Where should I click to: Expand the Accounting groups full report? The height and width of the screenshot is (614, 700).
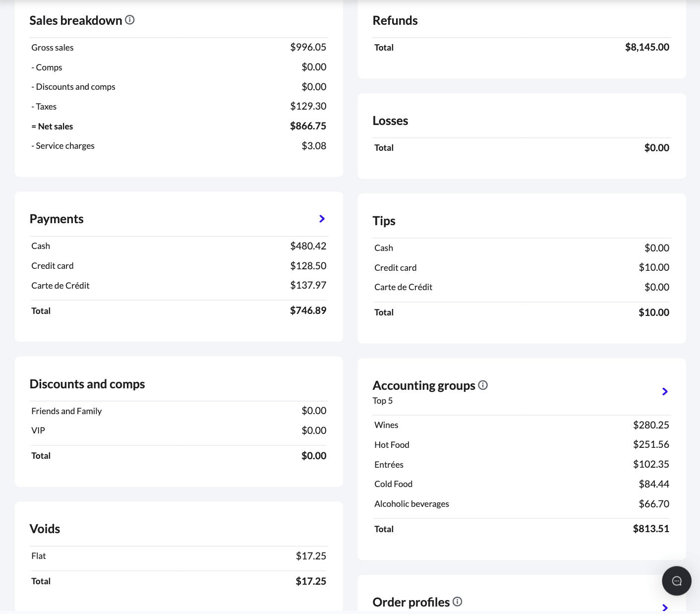coord(665,391)
